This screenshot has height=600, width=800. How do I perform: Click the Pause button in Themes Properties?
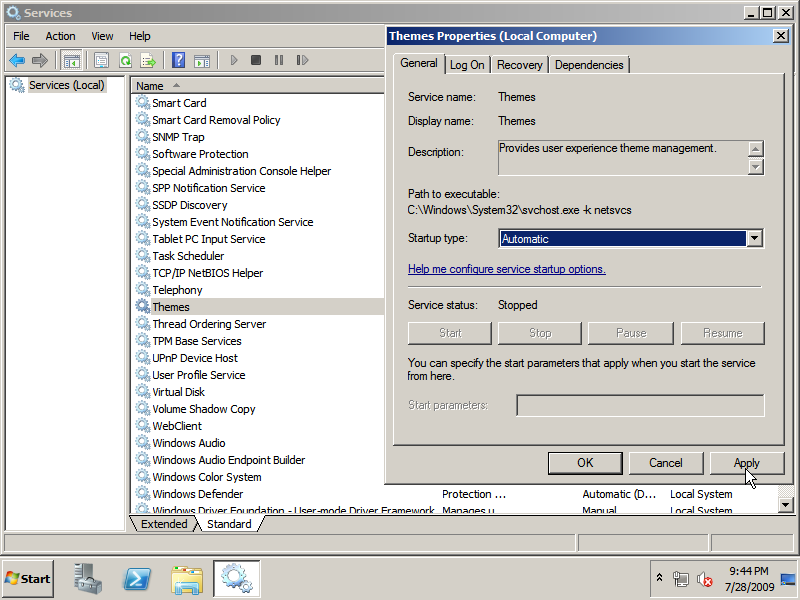pos(631,333)
